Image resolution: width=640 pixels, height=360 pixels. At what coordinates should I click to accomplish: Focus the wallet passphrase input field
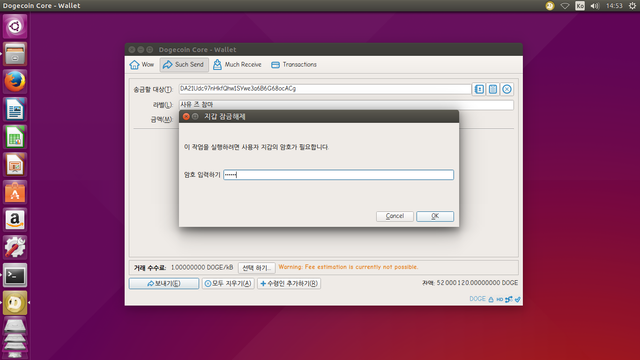click(338, 175)
